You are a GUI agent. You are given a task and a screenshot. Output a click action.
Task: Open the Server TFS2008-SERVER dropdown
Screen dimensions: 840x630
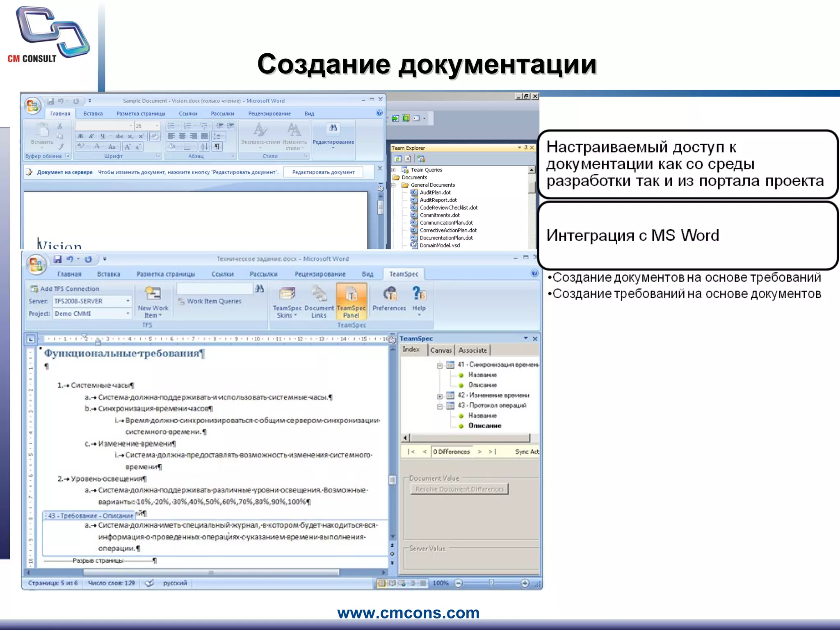point(128,301)
